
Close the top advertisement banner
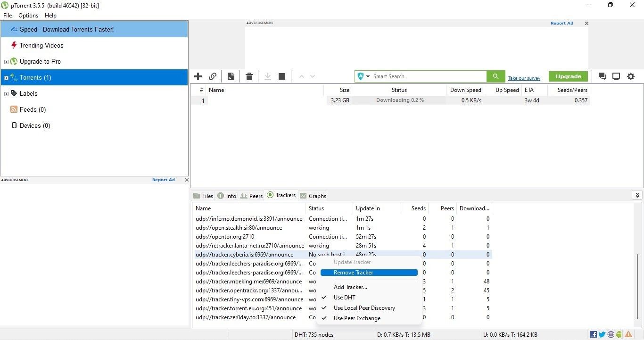pyautogui.click(x=586, y=23)
